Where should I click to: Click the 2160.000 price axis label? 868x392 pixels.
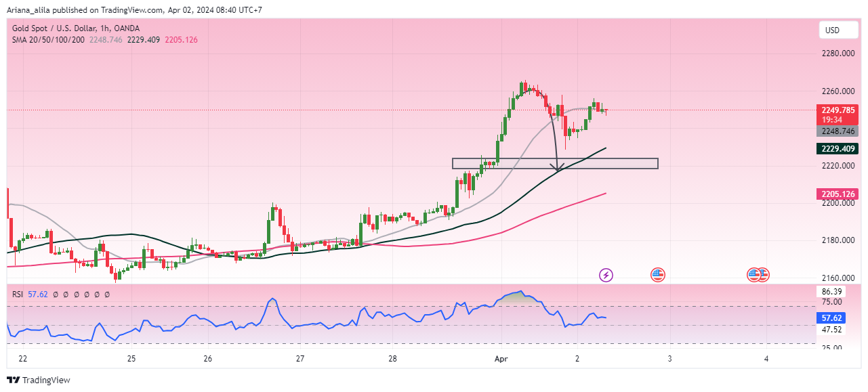click(x=838, y=278)
